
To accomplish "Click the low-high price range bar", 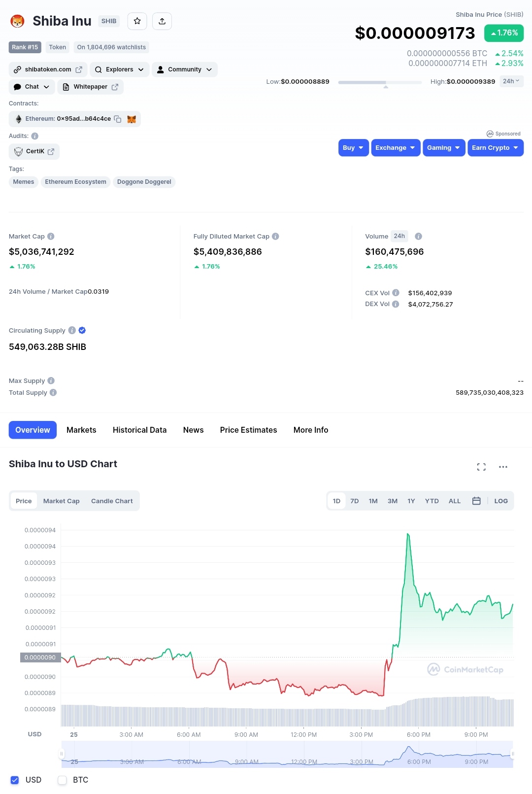I will pyautogui.click(x=380, y=82).
